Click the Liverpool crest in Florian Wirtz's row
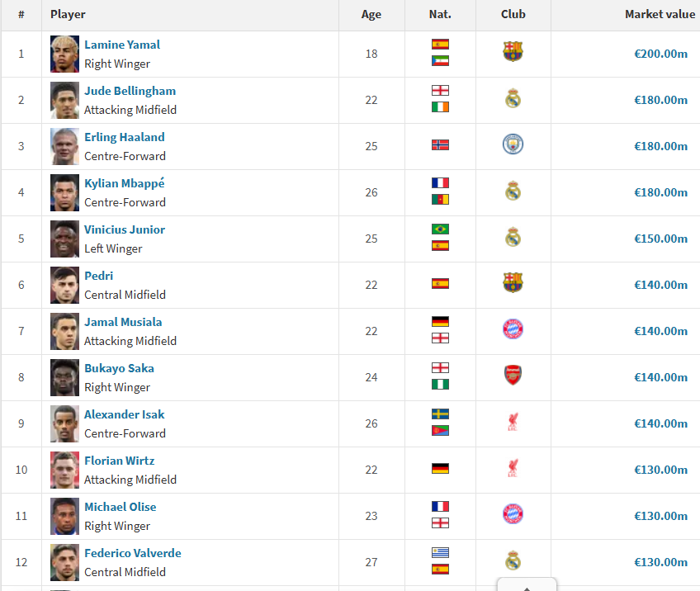This screenshot has height=591, width=700. [513, 468]
